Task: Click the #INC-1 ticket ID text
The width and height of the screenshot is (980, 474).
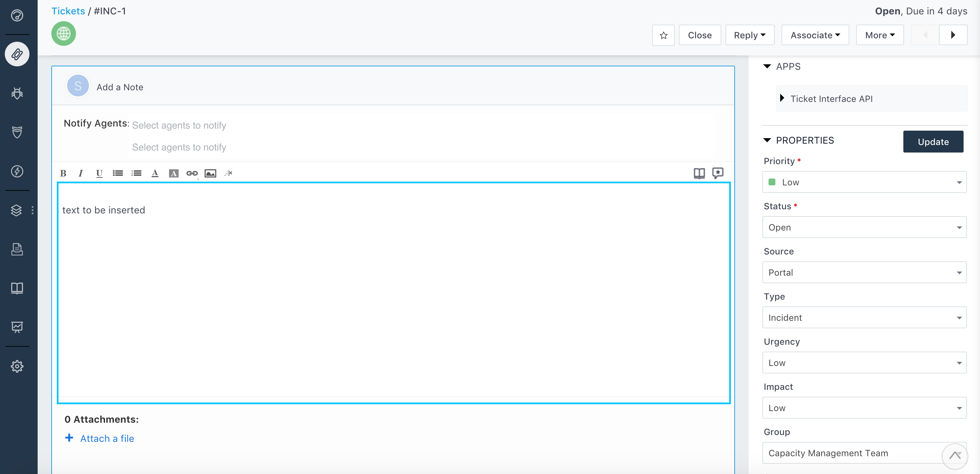Action: [x=110, y=11]
